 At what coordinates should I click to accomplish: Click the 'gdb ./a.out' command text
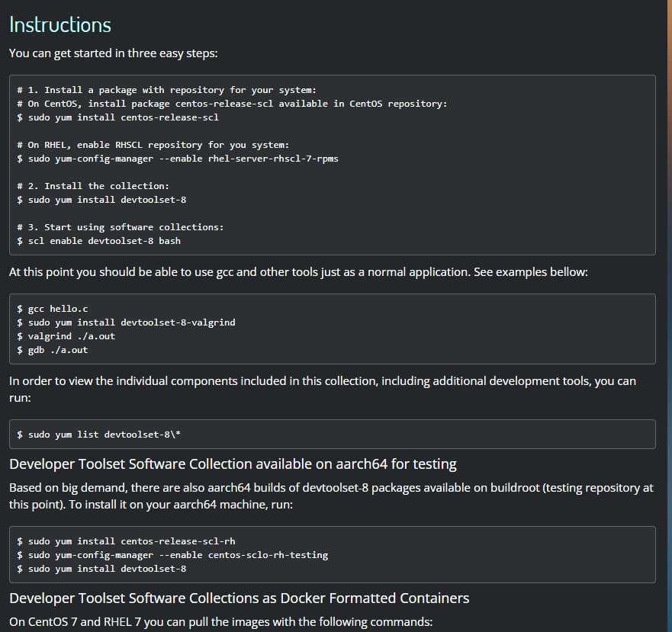[56, 349]
